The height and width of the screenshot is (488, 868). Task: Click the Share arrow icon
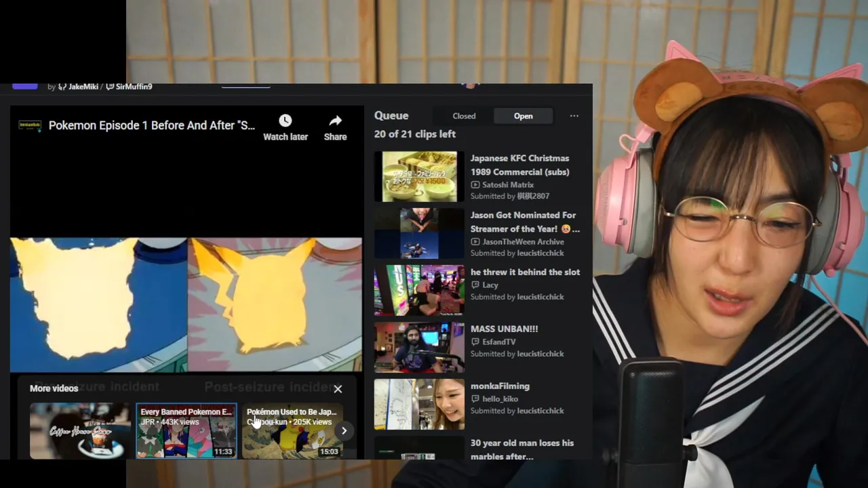(x=335, y=121)
